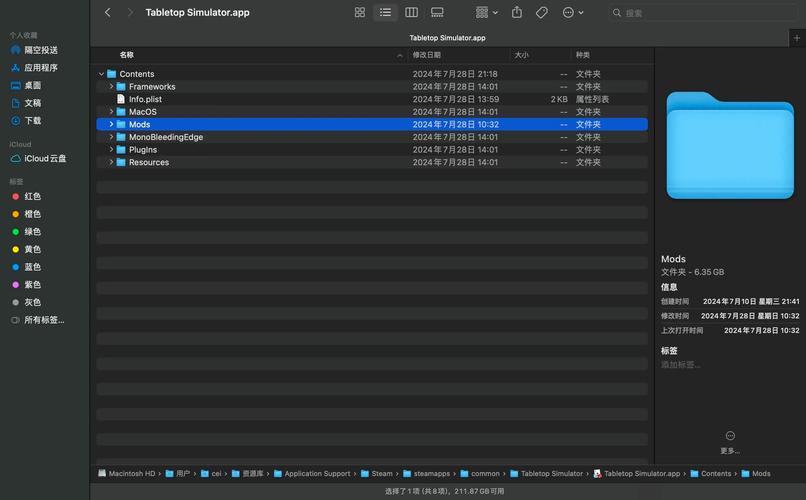Click the 更多… button in preview pane
The image size is (806, 500).
coord(730,442)
